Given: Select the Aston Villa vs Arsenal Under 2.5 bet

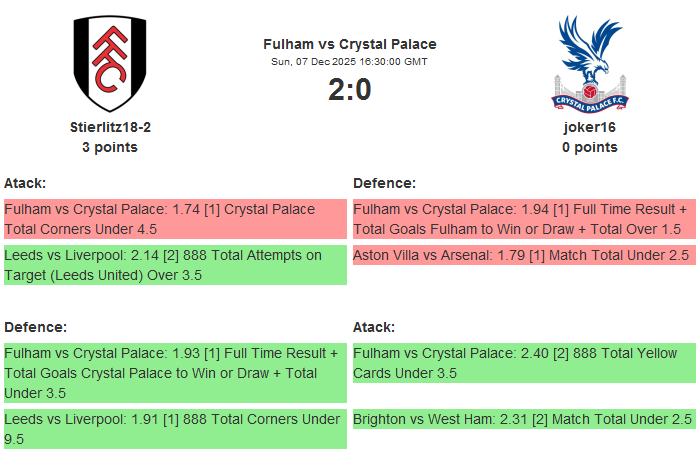Looking at the screenshot, I should [x=524, y=255].
